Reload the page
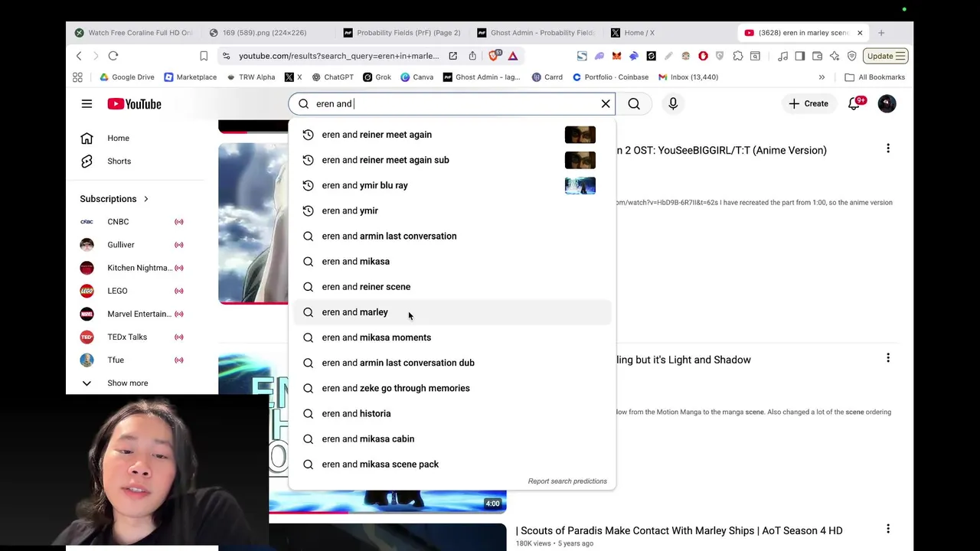This screenshot has height=551, width=980. [x=113, y=56]
